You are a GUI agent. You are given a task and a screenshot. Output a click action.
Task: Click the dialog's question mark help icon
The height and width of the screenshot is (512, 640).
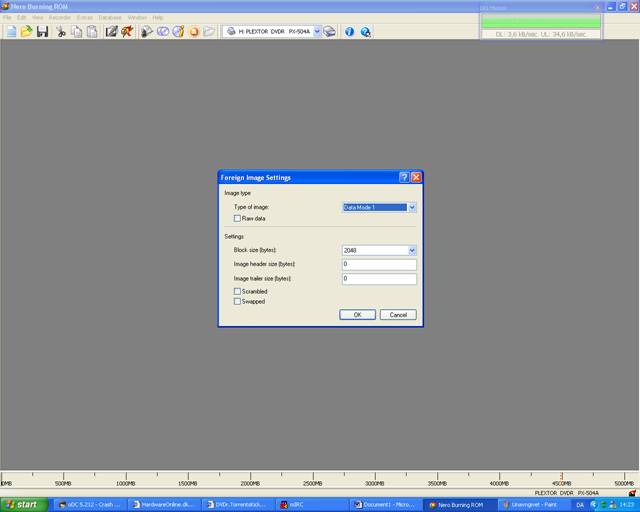(x=404, y=177)
